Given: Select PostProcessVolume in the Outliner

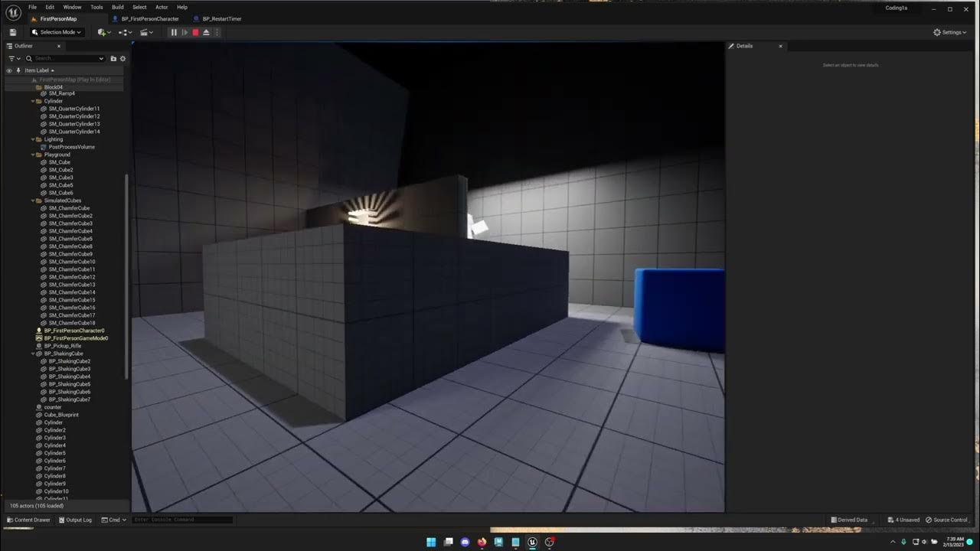Looking at the screenshot, I should tap(72, 147).
